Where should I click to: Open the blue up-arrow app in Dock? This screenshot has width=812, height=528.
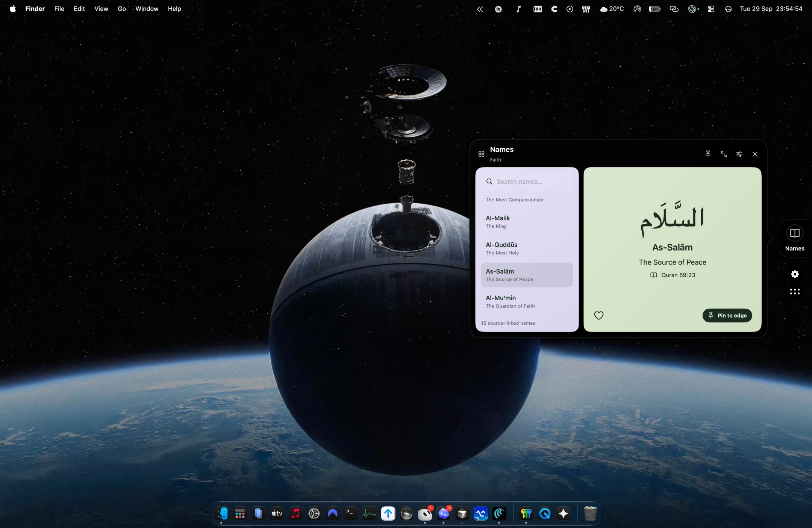coord(388,513)
